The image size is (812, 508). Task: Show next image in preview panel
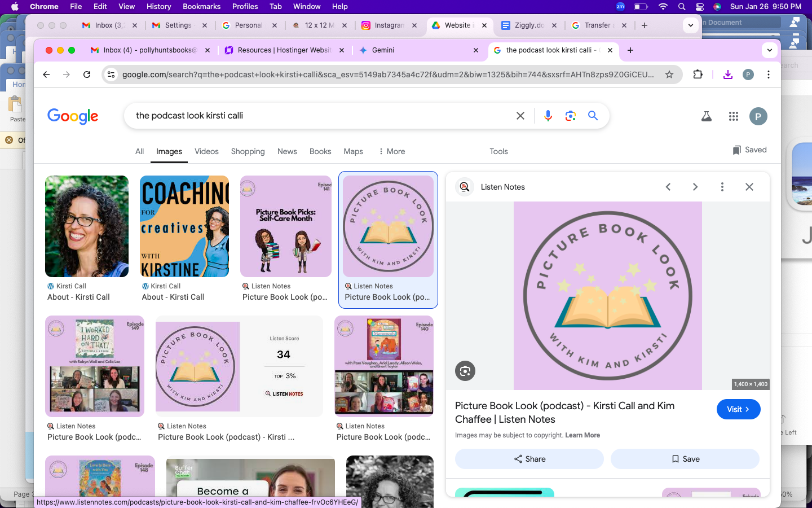[x=695, y=187]
